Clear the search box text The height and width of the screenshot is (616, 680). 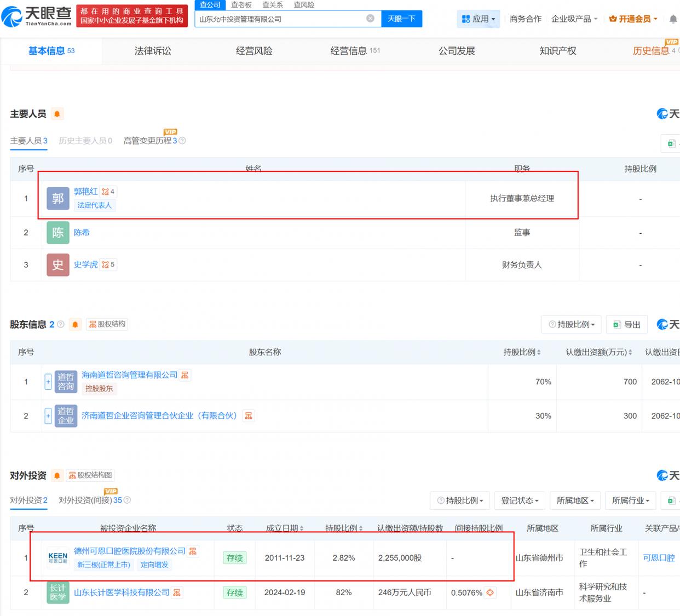(x=370, y=19)
